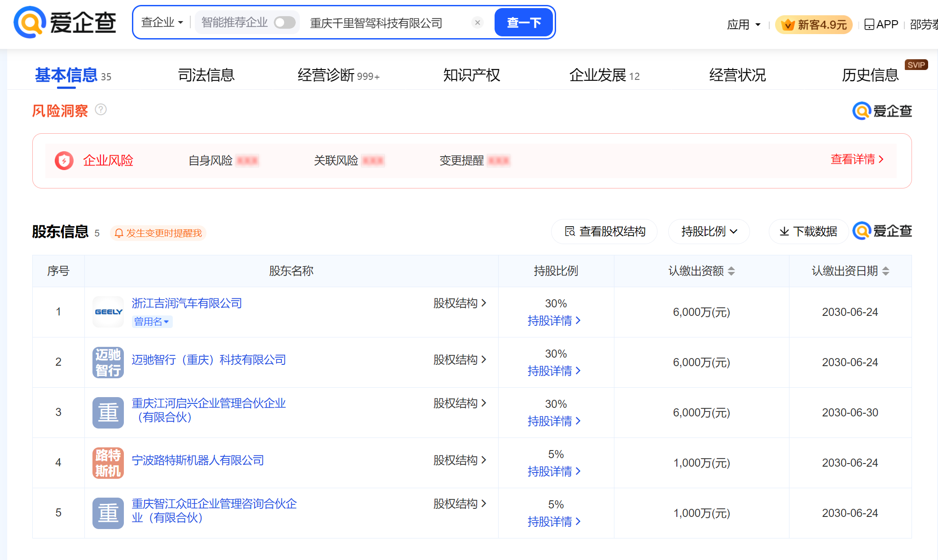Click the 2030-06-30 date cell
The height and width of the screenshot is (560, 938).
point(850,412)
